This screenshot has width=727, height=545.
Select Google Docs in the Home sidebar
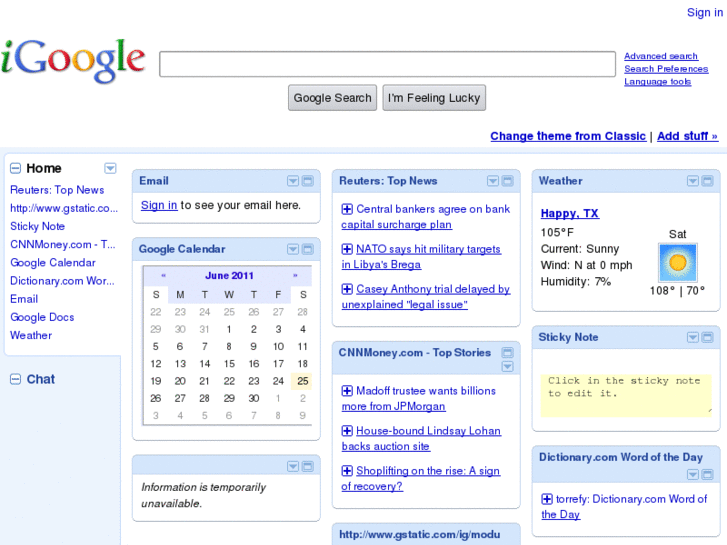pyautogui.click(x=42, y=317)
